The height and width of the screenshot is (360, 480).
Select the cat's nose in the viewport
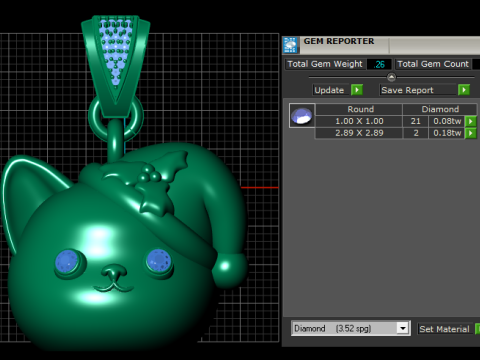pos(114,272)
